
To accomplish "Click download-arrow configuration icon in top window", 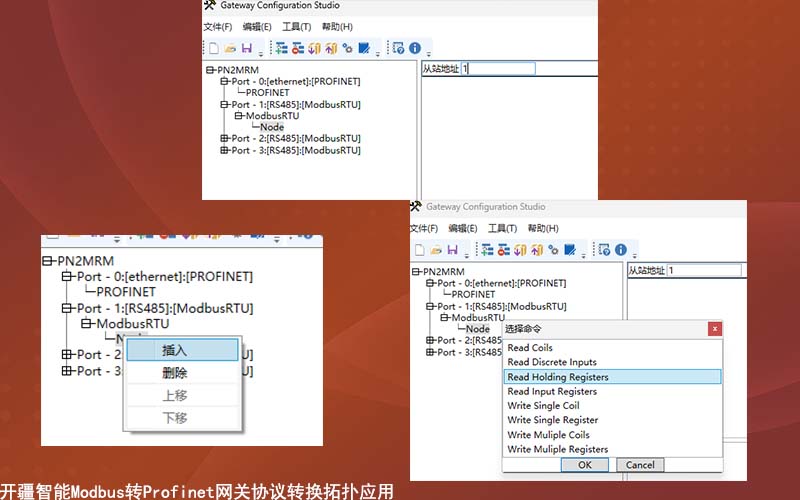I will (x=314, y=48).
